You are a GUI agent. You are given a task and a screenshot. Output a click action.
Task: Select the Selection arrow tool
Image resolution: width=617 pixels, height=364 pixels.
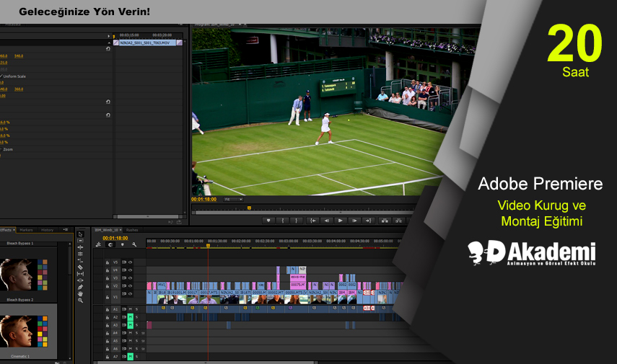pyautogui.click(x=80, y=234)
